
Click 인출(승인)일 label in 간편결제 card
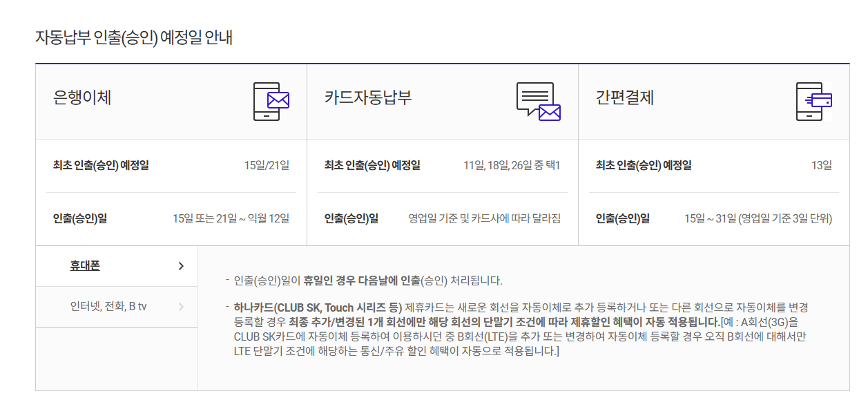point(623,219)
